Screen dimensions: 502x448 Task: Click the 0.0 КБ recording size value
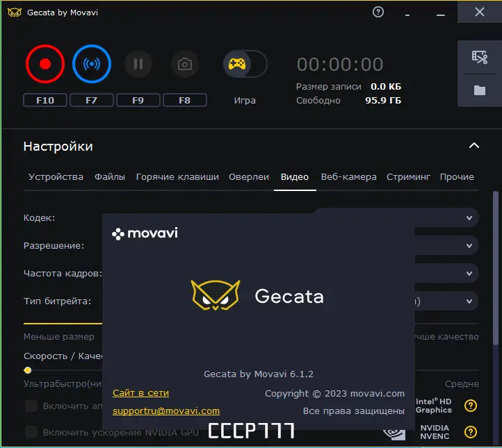pos(386,87)
